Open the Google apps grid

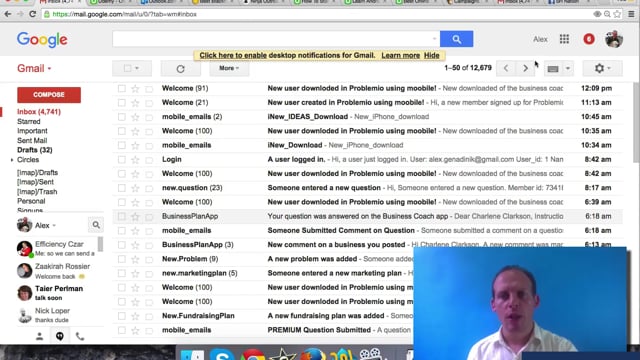(x=564, y=39)
